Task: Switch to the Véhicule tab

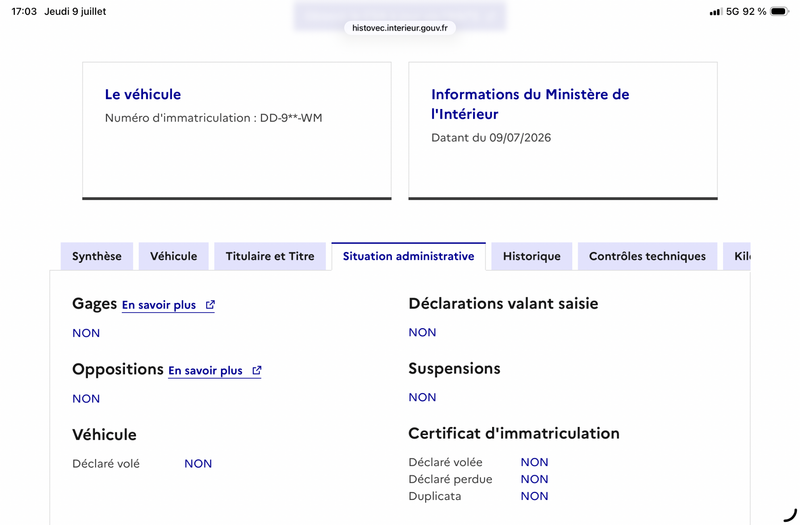Action: [x=173, y=256]
